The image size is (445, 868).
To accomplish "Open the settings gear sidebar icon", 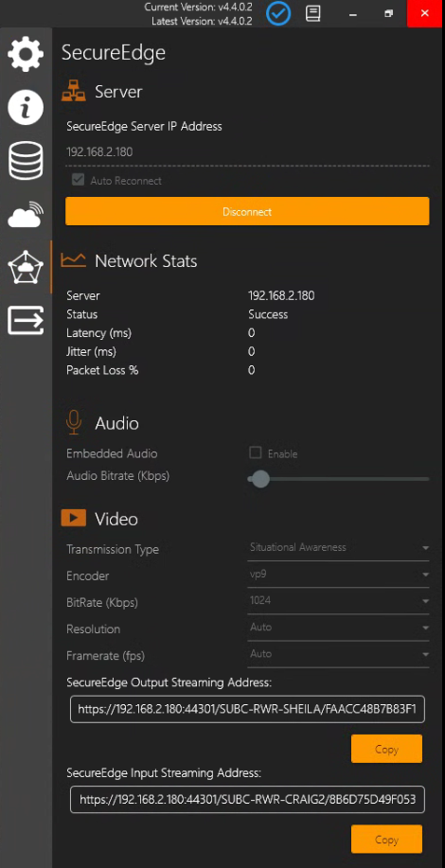I will [x=26, y=54].
